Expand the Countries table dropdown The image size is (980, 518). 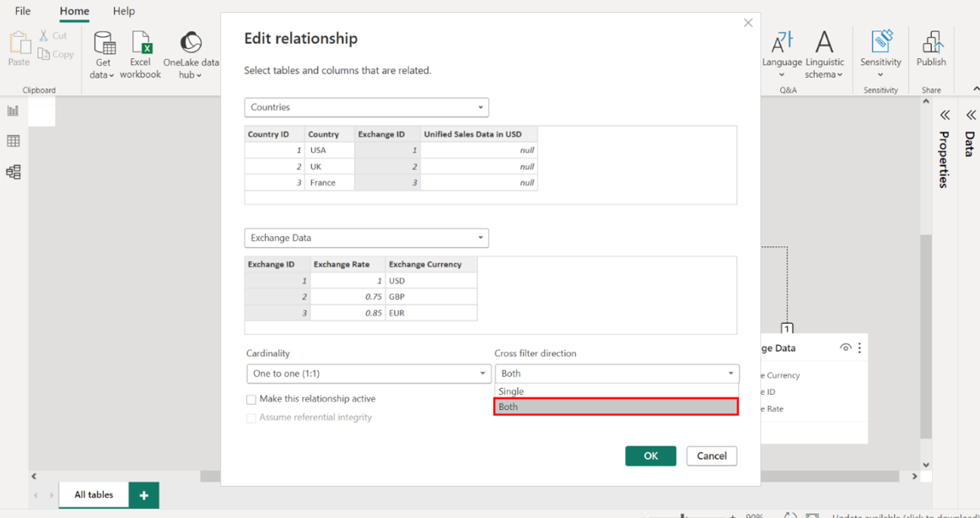pos(480,108)
